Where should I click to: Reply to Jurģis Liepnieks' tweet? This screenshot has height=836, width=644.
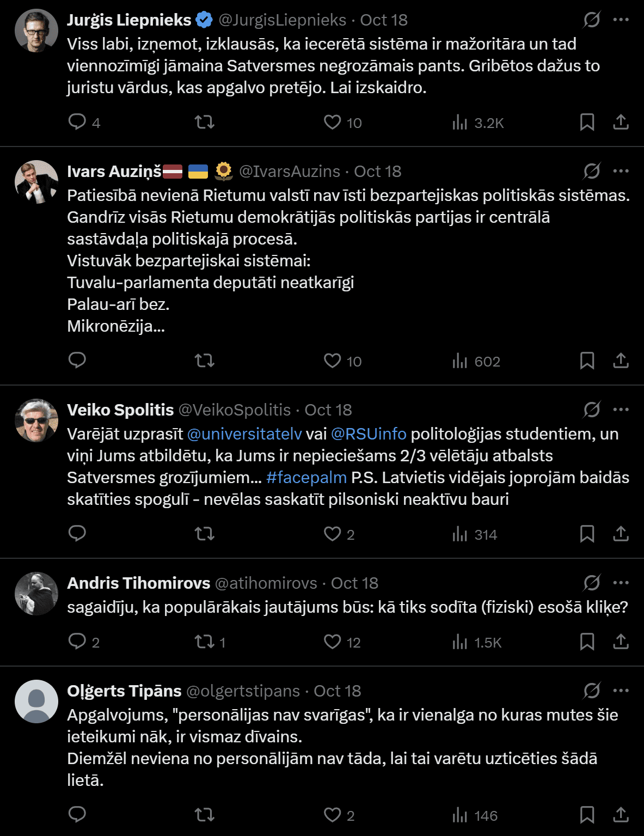pyautogui.click(x=77, y=122)
